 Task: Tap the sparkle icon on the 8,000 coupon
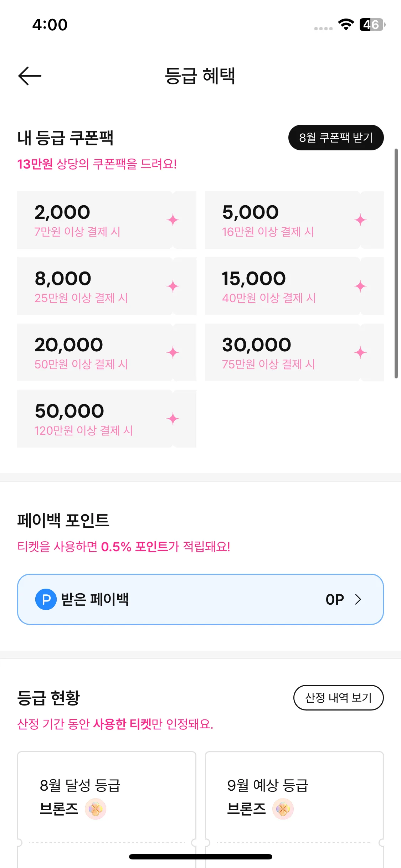[x=173, y=286]
